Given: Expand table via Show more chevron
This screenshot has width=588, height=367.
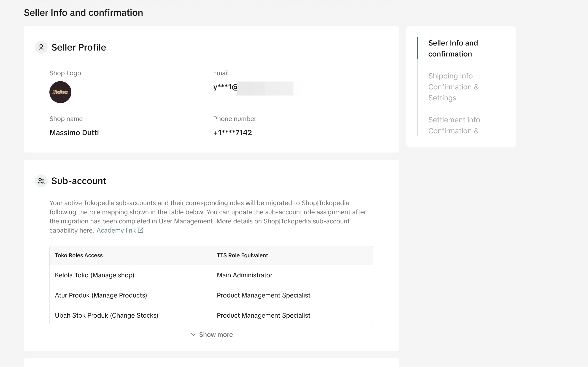Looking at the screenshot, I should click(x=193, y=335).
